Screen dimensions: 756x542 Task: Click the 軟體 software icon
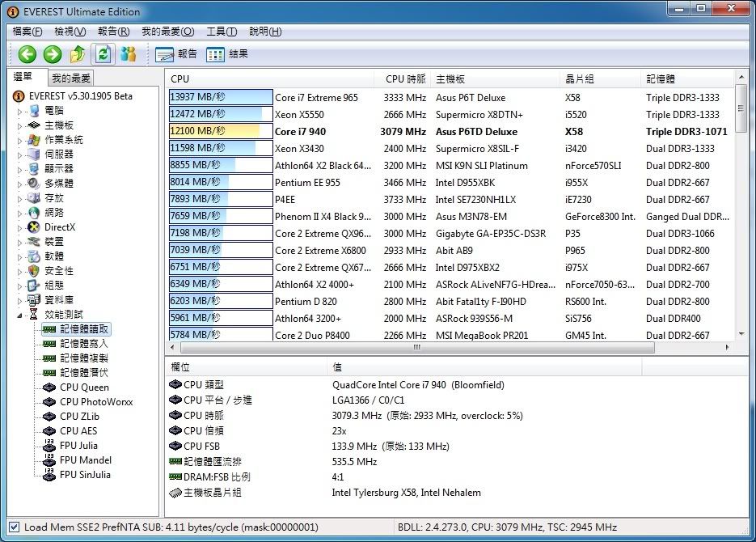[x=34, y=256]
